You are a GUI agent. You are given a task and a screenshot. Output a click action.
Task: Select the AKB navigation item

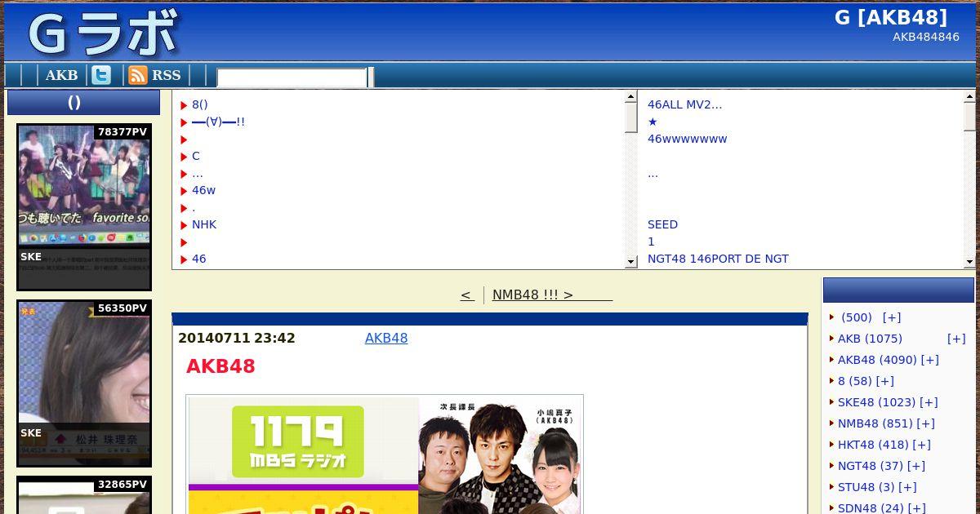pyautogui.click(x=61, y=75)
